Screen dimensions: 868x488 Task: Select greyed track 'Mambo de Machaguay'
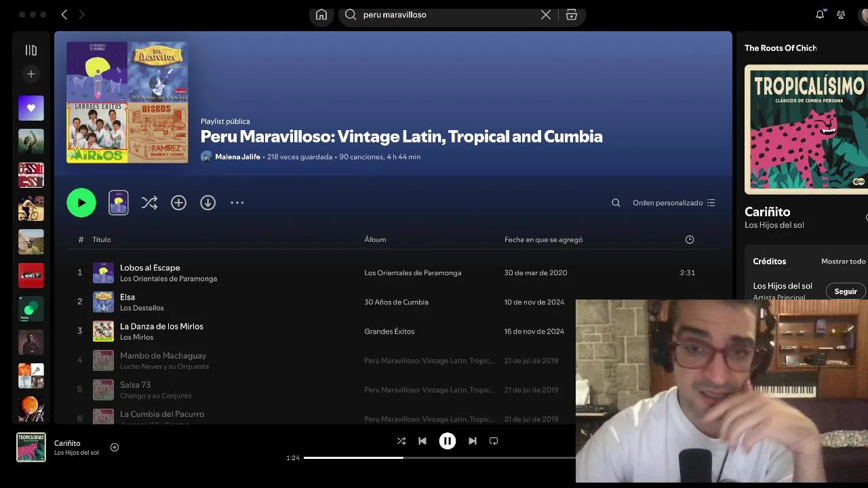click(x=163, y=355)
